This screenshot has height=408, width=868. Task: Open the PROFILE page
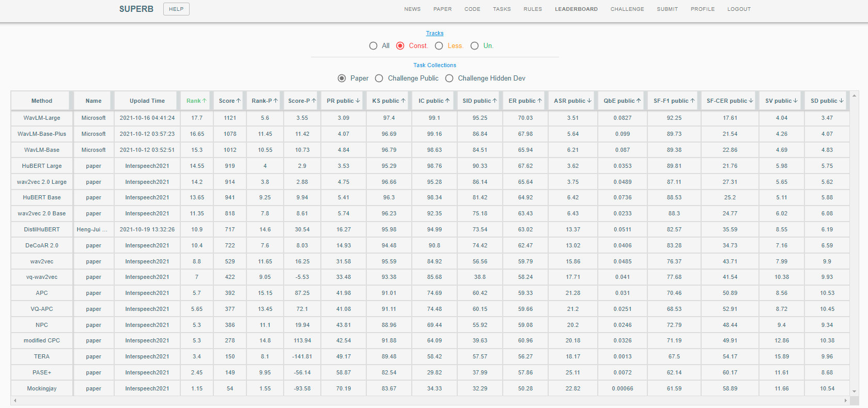click(703, 9)
